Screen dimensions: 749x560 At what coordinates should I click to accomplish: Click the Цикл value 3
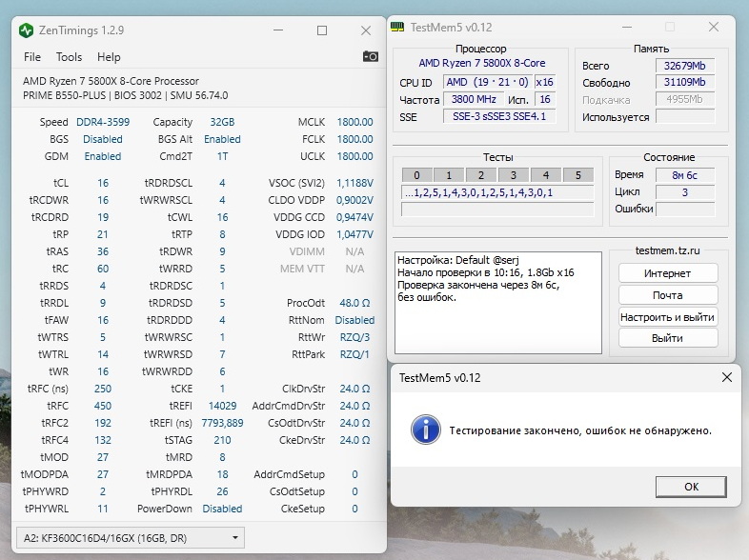pos(684,192)
